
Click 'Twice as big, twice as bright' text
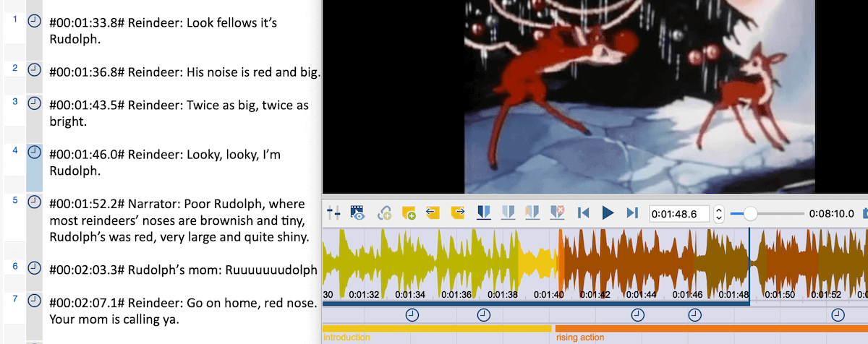point(179,113)
